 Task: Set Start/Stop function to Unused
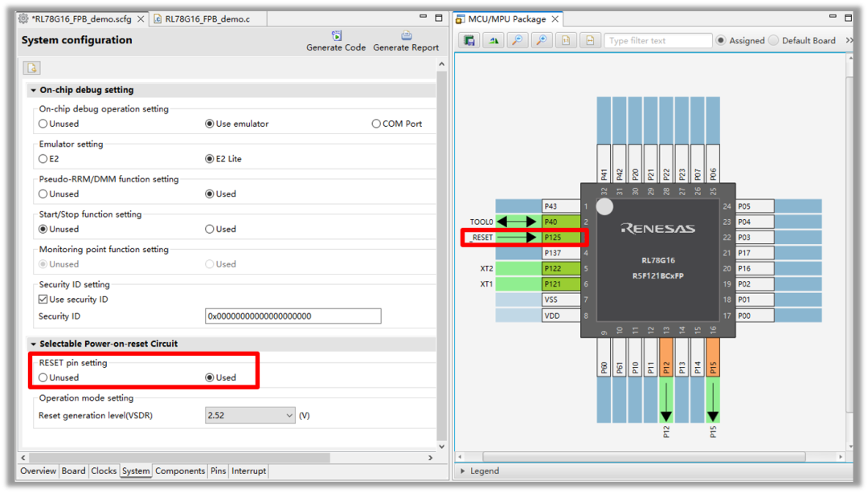pyautogui.click(x=43, y=229)
